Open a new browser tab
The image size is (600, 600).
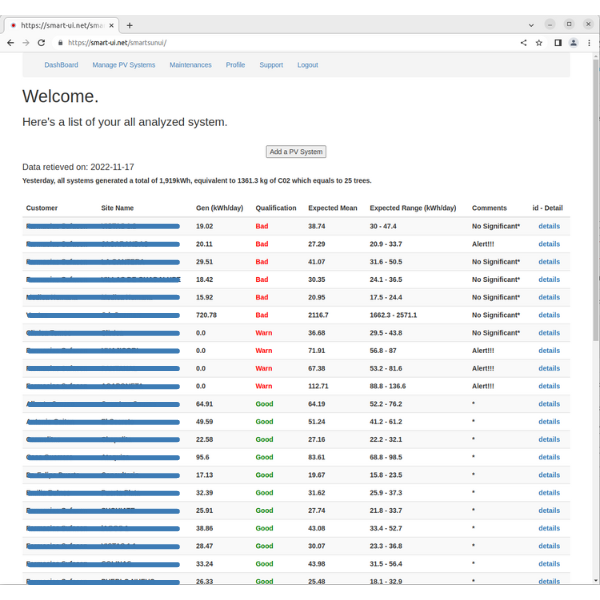point(130,26)
